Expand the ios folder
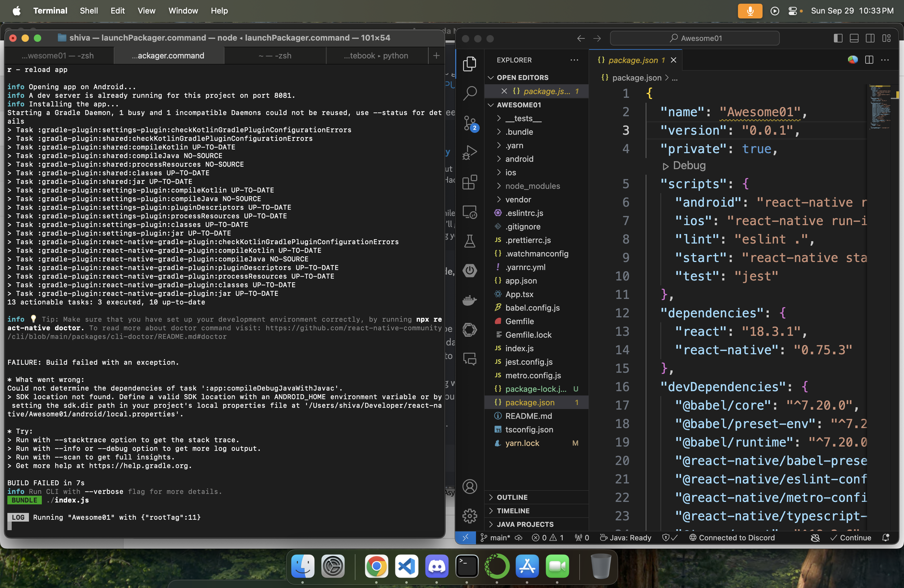 pos(536,173)
